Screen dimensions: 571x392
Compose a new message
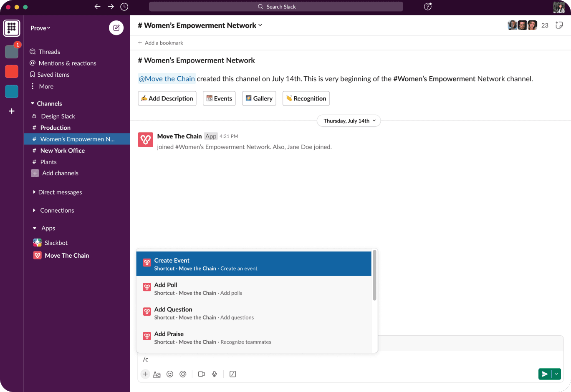coord(116,28)
